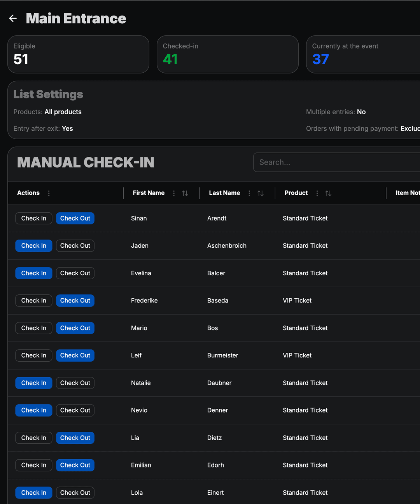Image resolution: width=420 pixels, height=504 pixels.
Task: Check out Leif Burmeister
Action: coord(75,355)
